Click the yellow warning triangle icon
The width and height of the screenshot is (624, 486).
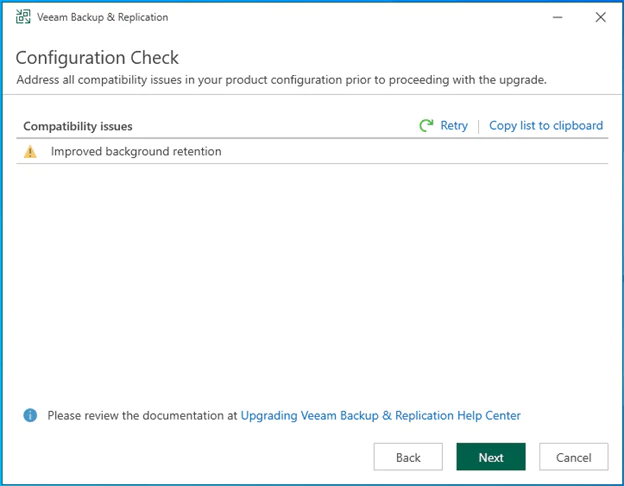pyautogui.click(x=30, y=152)
